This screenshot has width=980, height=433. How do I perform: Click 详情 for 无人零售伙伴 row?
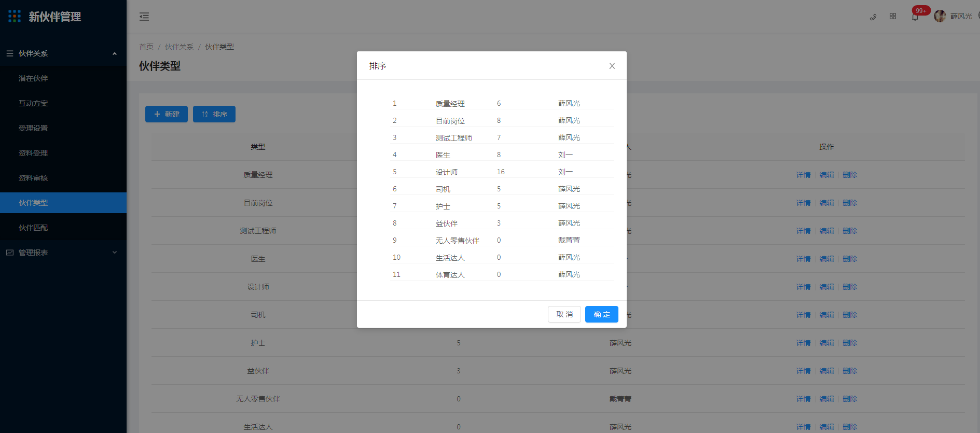point(803,399)
